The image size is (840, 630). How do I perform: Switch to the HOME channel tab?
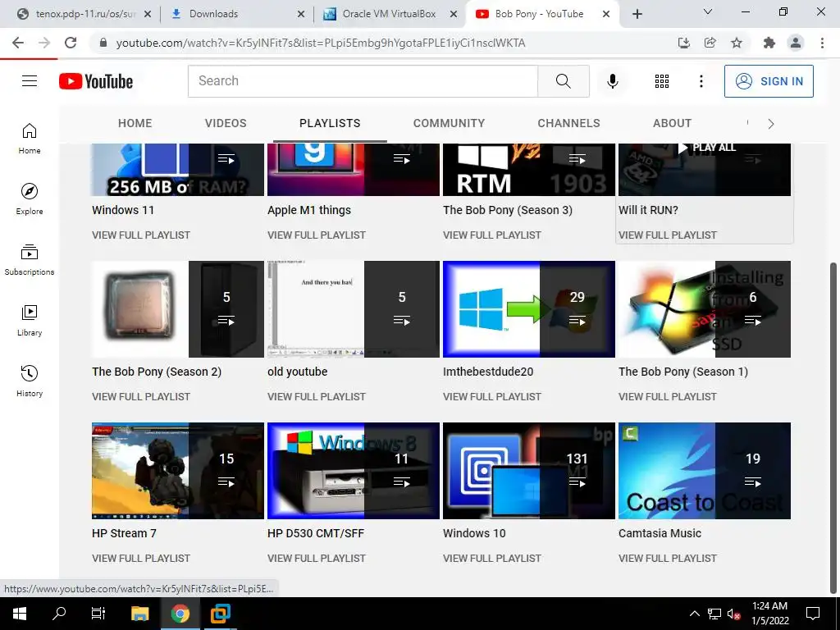click(x=135, y=123)
